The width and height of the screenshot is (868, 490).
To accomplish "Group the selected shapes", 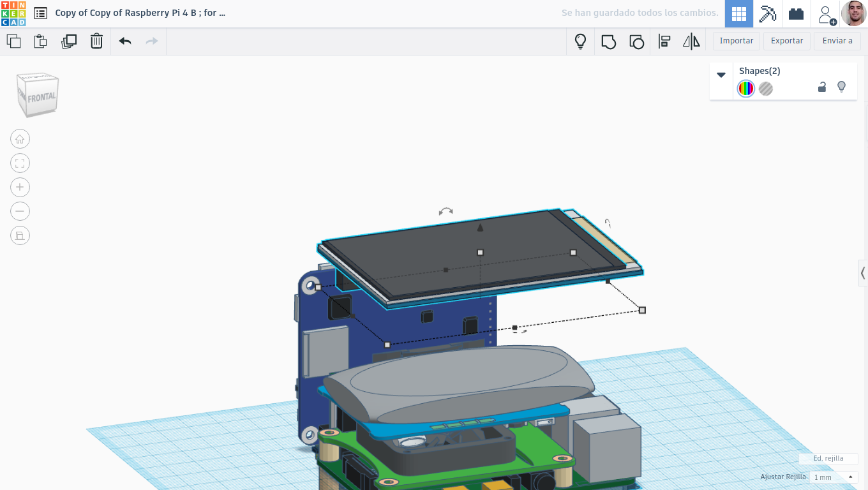I will [609, 41].
